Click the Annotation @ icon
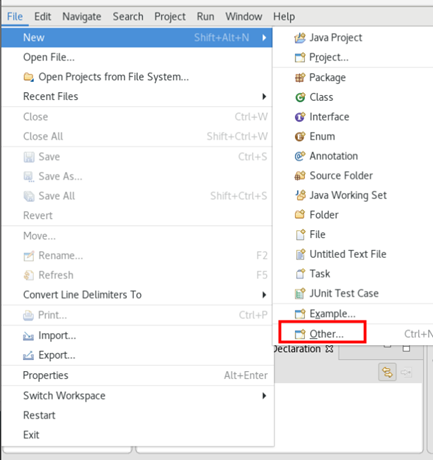 pyautogui.click(x=300, y=156)
